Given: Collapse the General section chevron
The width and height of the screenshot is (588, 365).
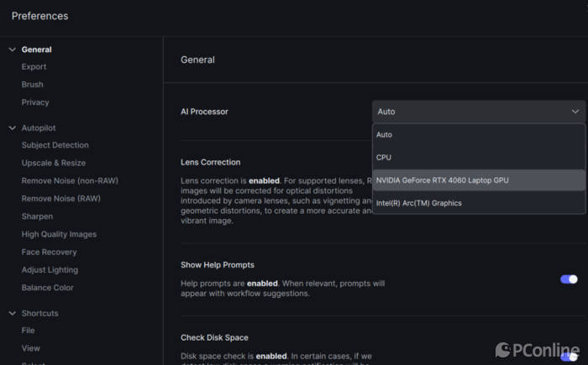Looking at the screenshot, I should (x=12, y=50).
